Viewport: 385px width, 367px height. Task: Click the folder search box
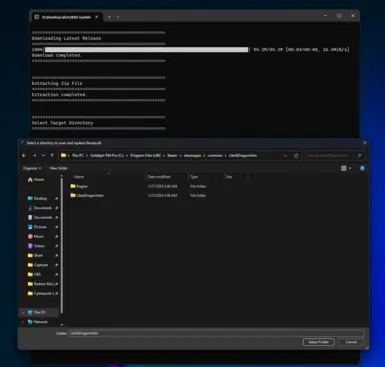coord(335,156)
